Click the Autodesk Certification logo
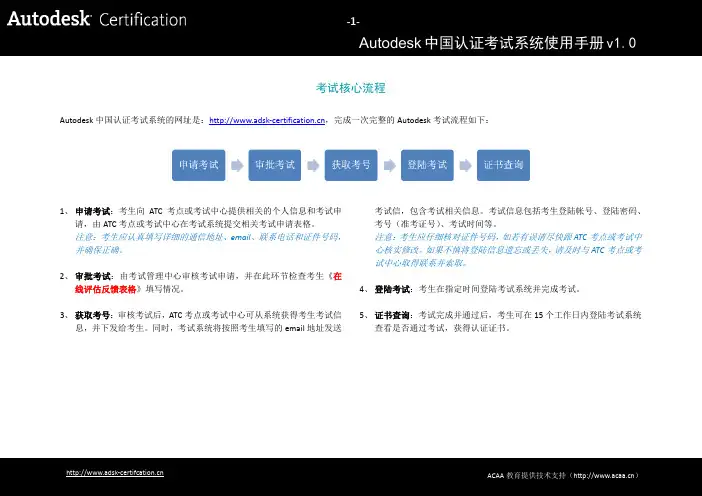The height and width of the screenshot is (496, 702). click(x=97, y=19)
